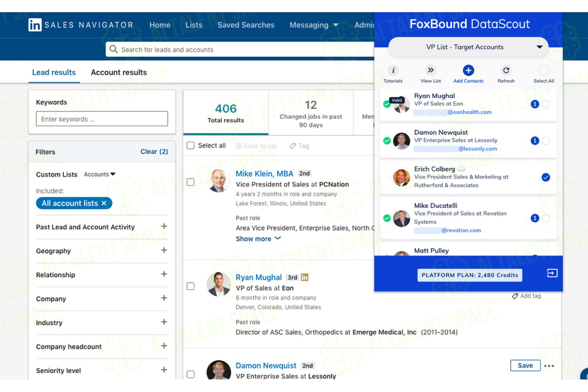Open Mike Klein's profile photo

(x=218, y=181)
